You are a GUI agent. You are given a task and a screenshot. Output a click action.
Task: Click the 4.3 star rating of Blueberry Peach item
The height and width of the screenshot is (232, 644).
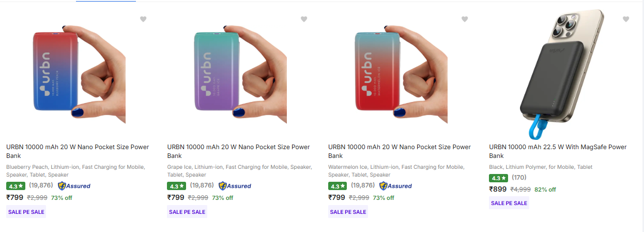[x=16, y=186]
